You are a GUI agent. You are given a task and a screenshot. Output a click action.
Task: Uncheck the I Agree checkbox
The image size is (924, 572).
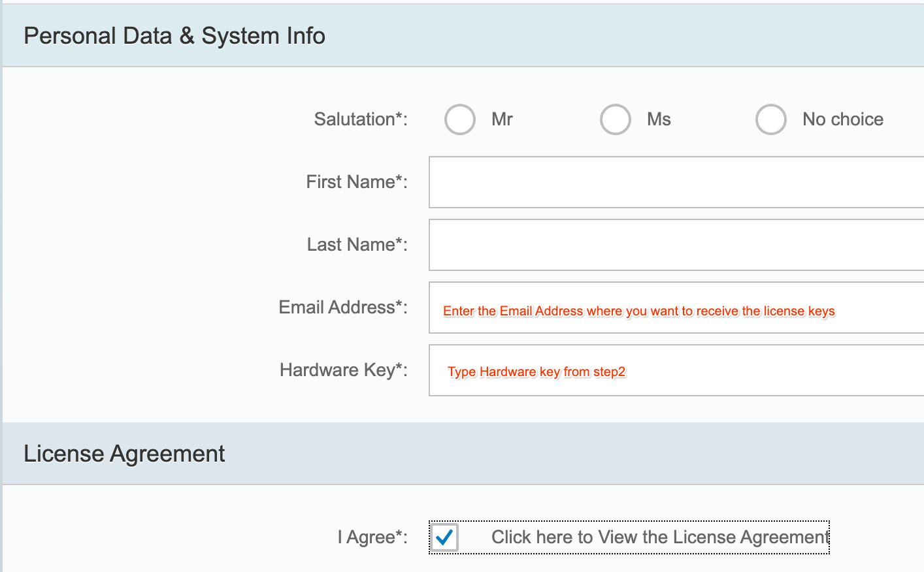444,537
